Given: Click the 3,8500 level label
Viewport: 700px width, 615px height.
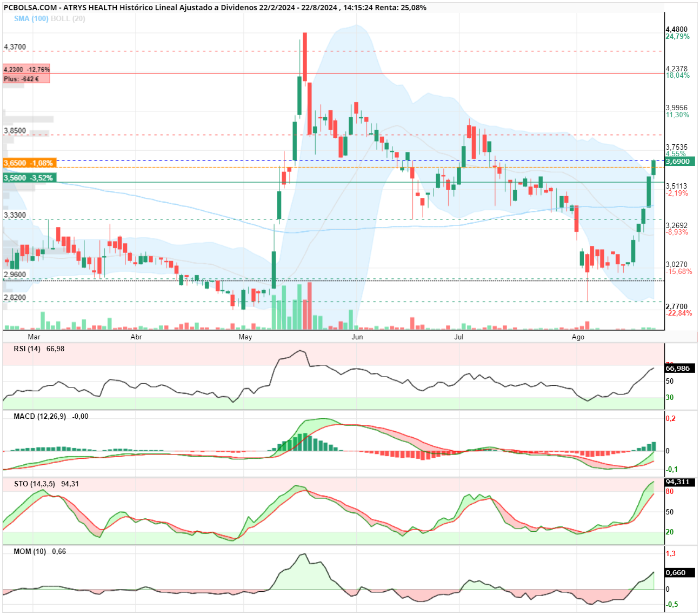Looking at the screenshot, I should [x=15, y=131].
